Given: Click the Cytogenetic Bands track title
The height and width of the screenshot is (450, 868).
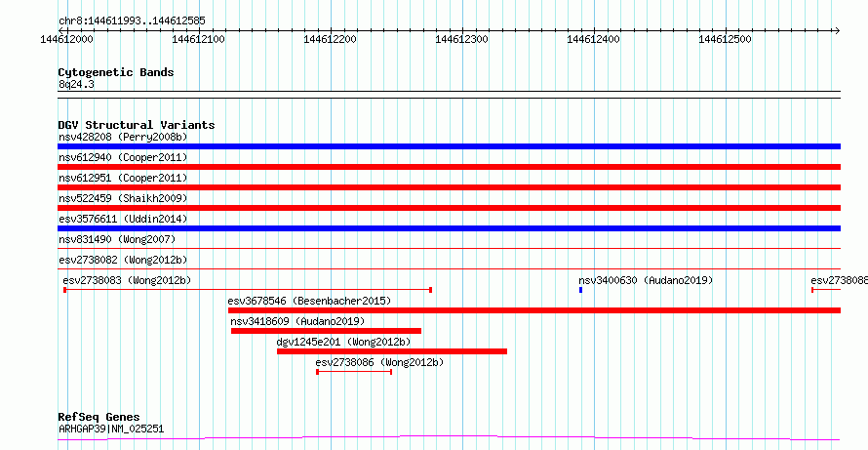Looking at the screenshot, I should click(x=116, y=72).
